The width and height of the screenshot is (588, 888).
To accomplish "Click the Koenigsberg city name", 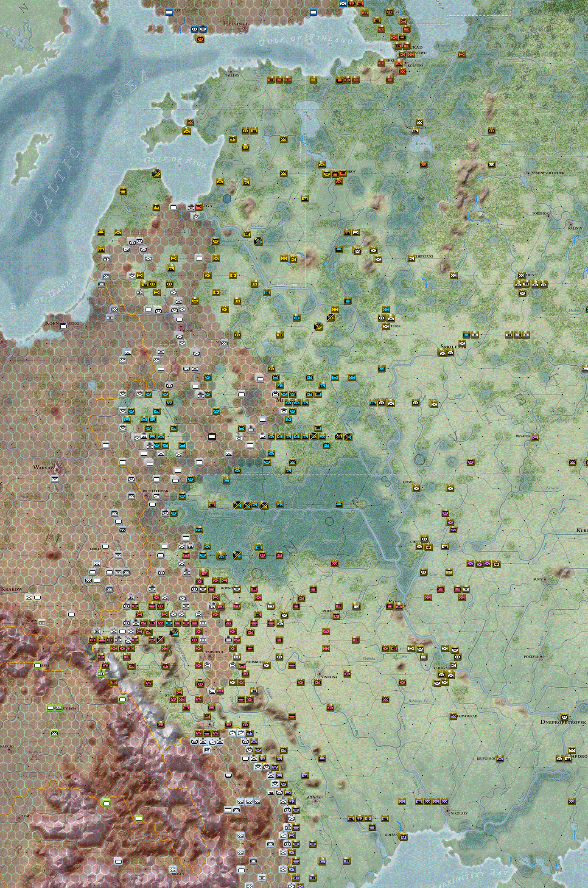I will [62, 323].
